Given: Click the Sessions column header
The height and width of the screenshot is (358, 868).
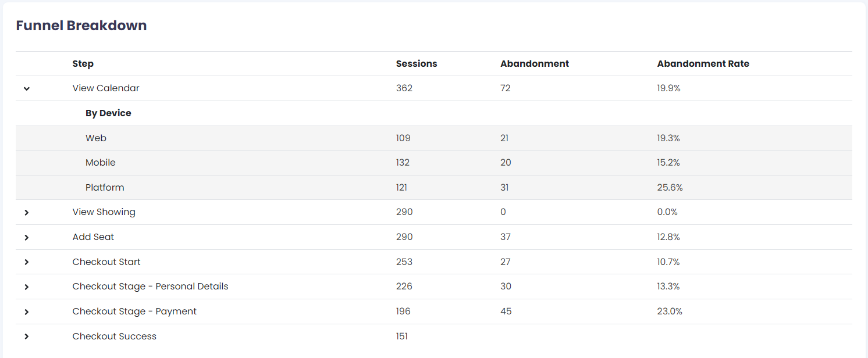Looking at the screenshot, I should pyautogui.click(x=417, y=64).
